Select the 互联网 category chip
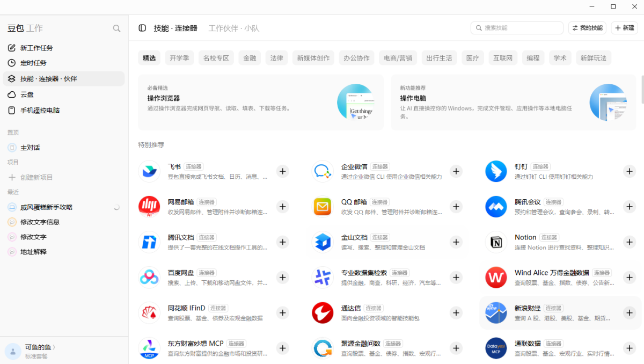644x364 pixels. (x=503, y=58)
